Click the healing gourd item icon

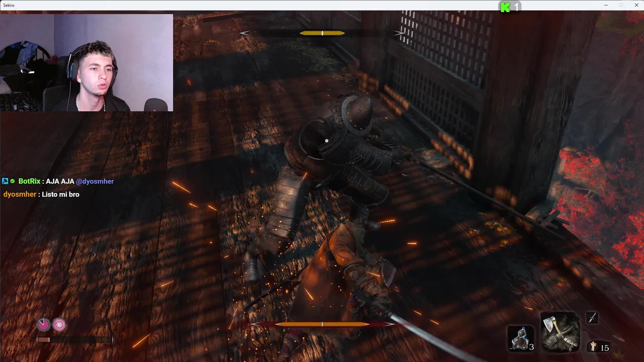pos(520,338)
